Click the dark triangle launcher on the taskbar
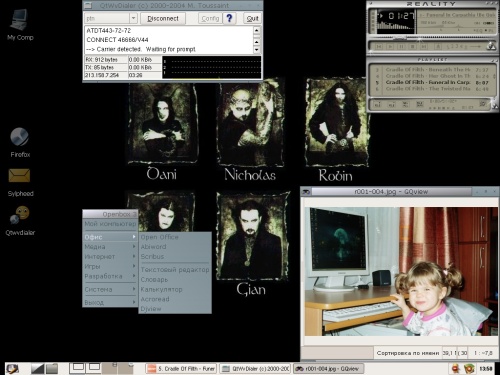Viewport: 500px width, 375px height. (x=37, y=368)
